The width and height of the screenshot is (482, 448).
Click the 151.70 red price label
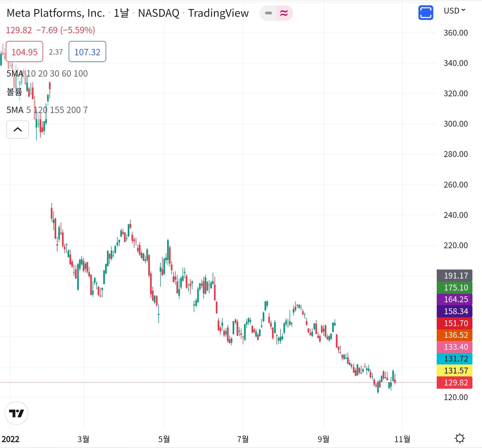455,323
